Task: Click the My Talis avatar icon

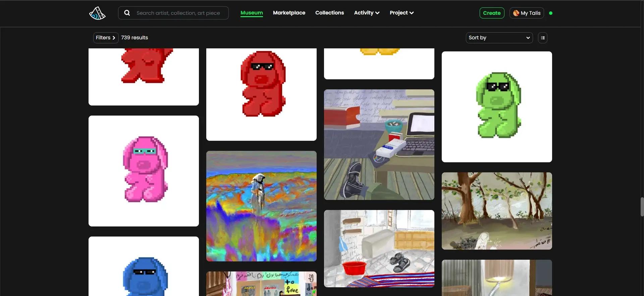Action: click(516, 13)
